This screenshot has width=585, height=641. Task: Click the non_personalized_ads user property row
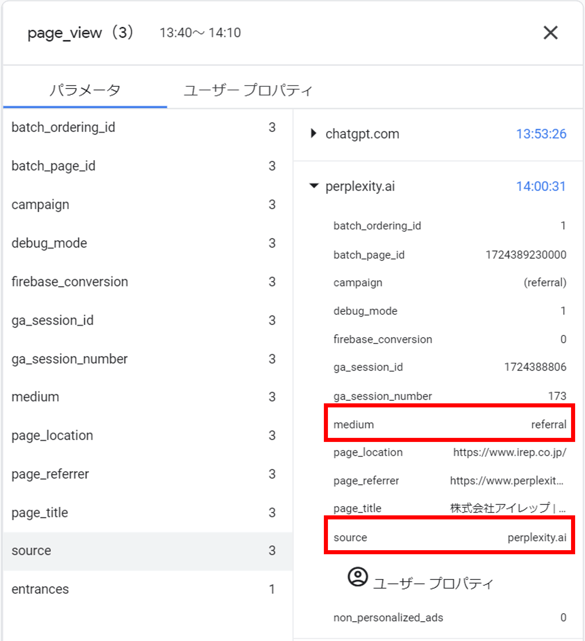point(450,617)
